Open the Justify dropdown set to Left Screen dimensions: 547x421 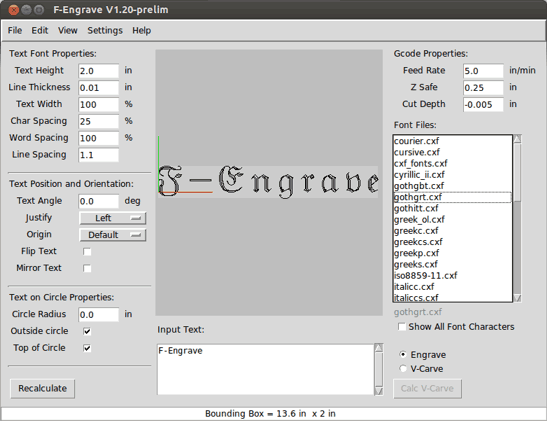pyautogui.click(x=112, y=218)
